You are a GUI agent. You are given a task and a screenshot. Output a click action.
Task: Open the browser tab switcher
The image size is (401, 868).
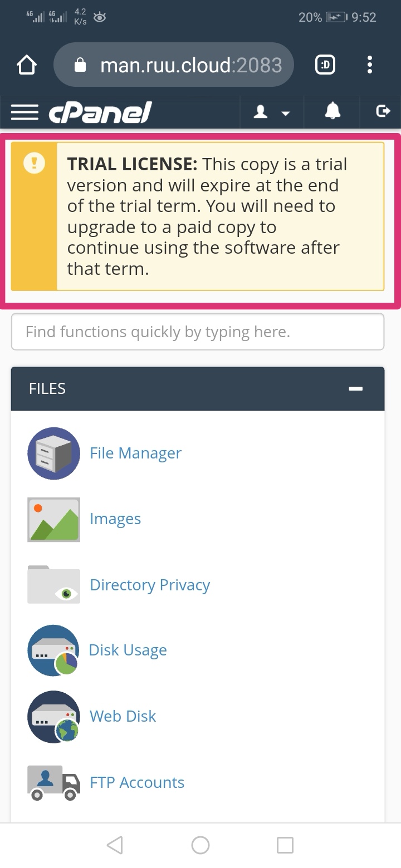[x=326, y=66]
